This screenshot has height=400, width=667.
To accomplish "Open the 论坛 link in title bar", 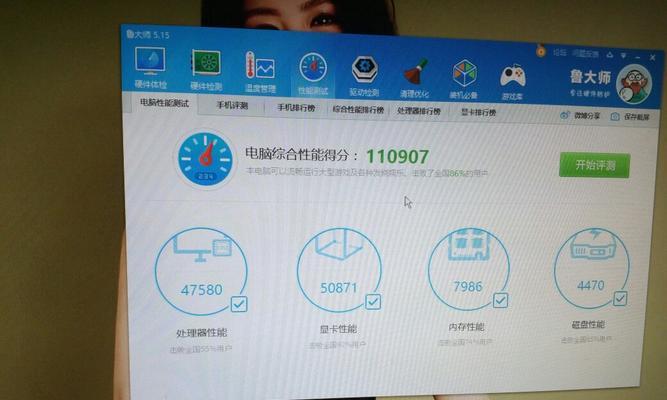I will click(560, 53).
